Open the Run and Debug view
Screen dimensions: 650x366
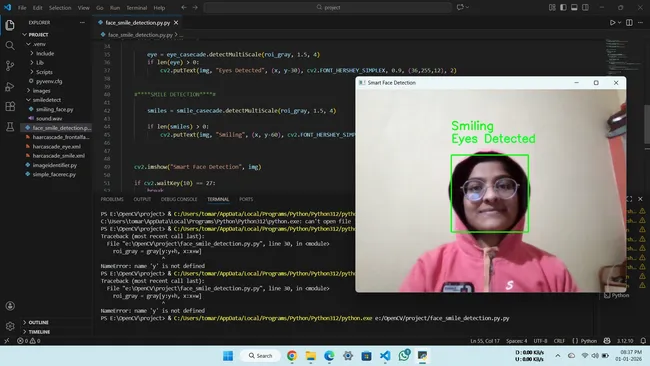[10, 86]
